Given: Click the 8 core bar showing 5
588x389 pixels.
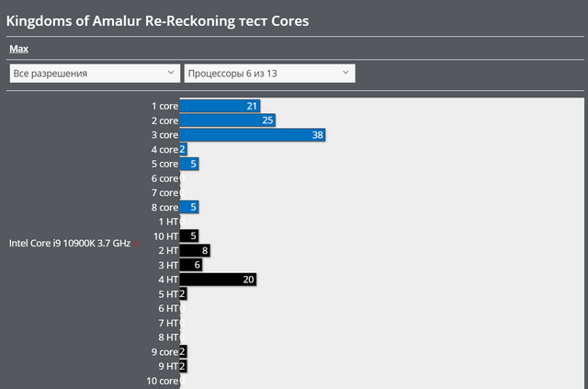Looking at the screenshot, I should tap(189, 207).
